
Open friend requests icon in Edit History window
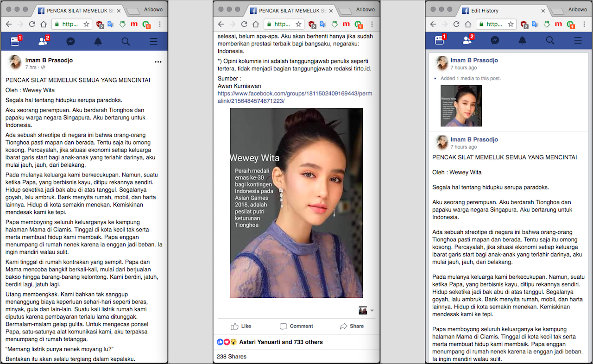467,41
